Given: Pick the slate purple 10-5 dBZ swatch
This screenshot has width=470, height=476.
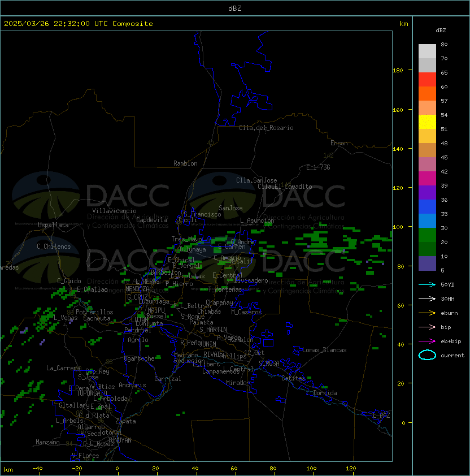Looking at the screenshot, I should (427, 263).
